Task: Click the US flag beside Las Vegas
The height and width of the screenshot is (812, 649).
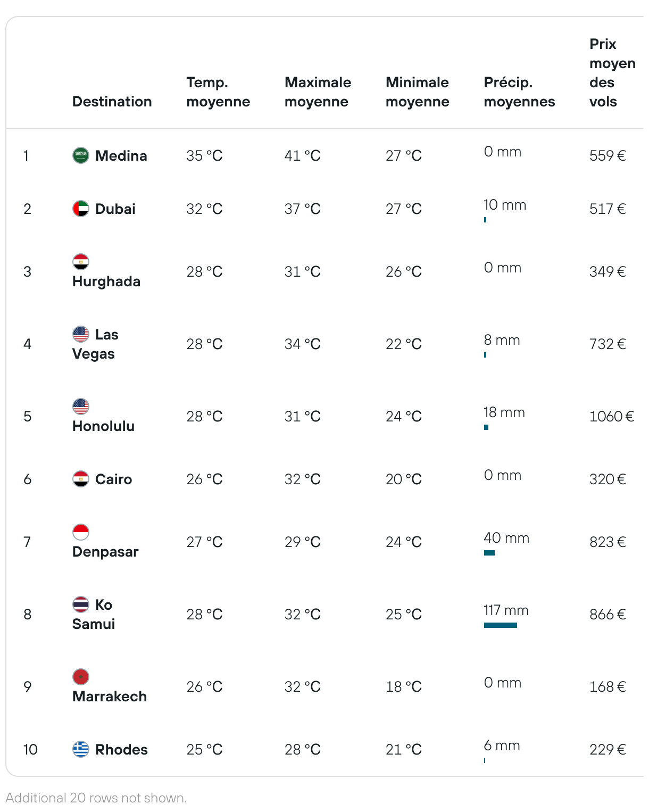Action: click(81, 334)
